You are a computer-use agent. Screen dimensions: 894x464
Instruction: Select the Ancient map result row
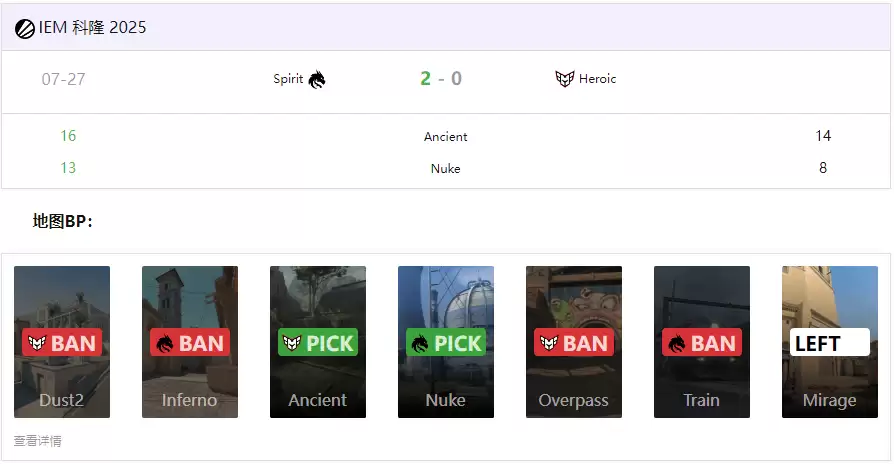[446, 136]
